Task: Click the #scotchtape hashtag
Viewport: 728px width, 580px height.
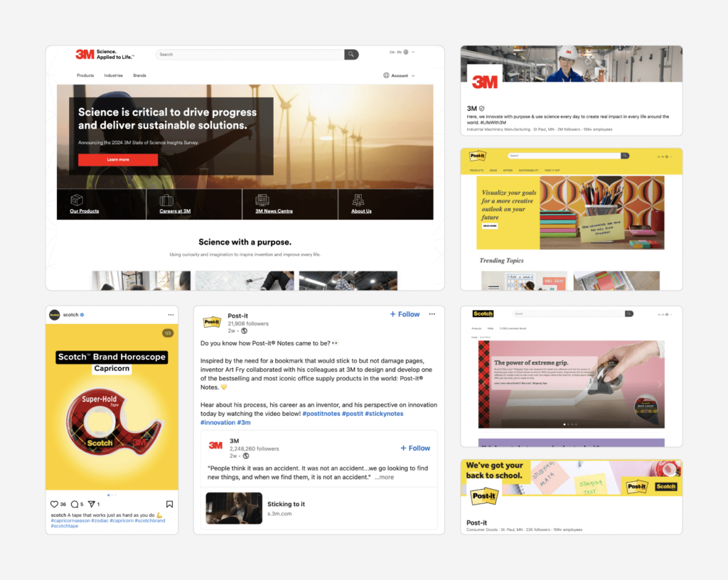Action: [x=65, y=526]
